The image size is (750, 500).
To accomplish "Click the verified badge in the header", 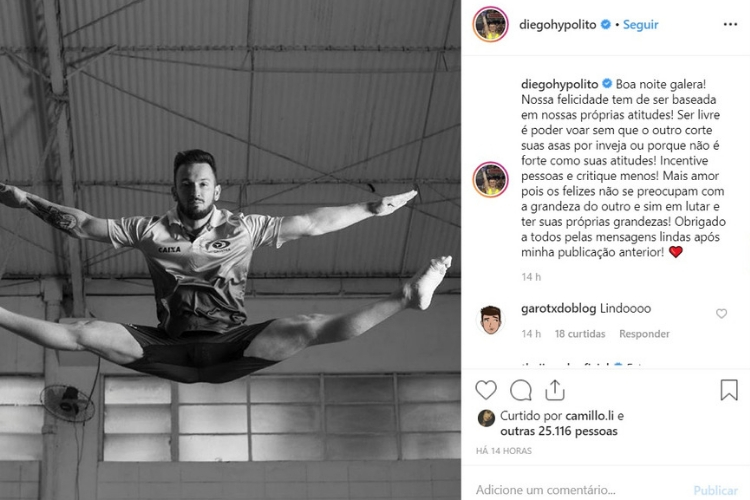I will pos(606,24).
